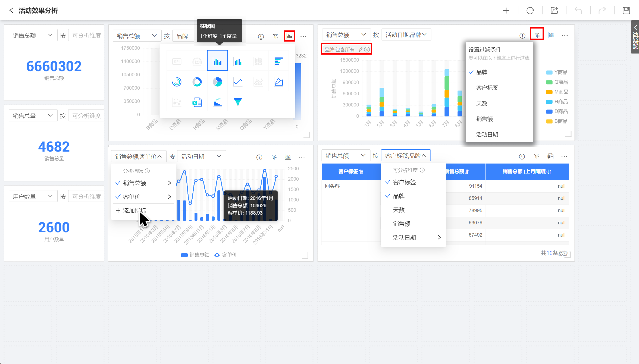The image size is (639, 364).
Task: Uncheck 品牌 in the filter conditions list
Action: pyautogui.click(x=481, y=72)
